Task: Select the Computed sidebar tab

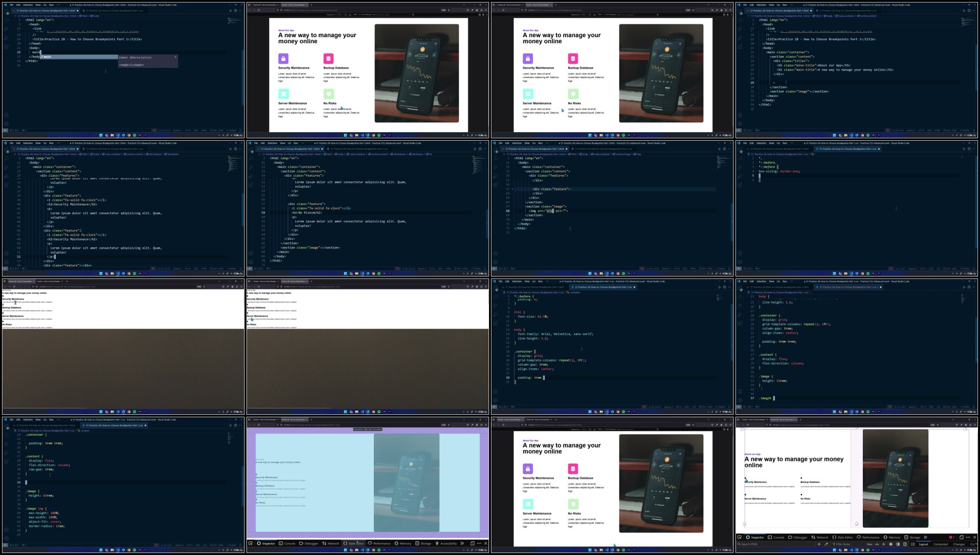Action: 940,544
